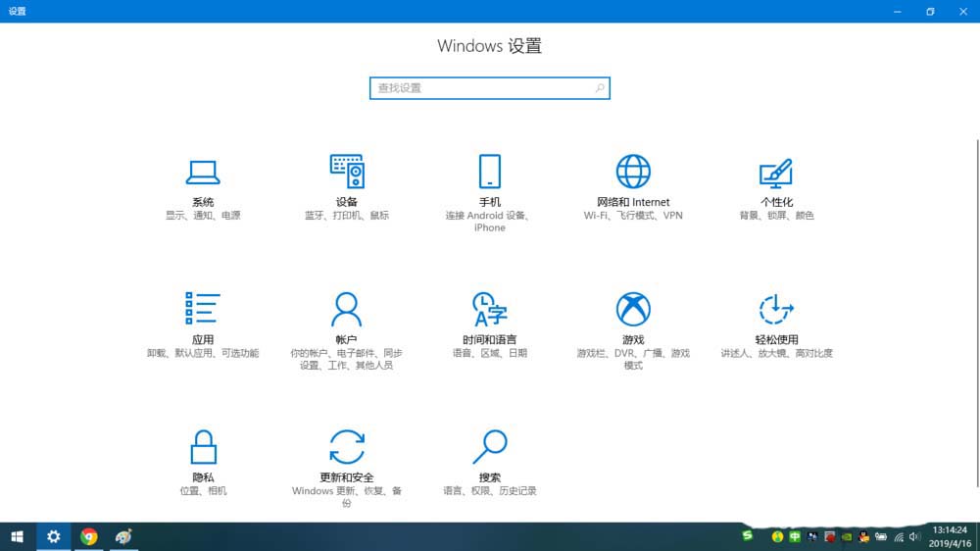Open the 隐私 (Privacy) padlock icon
This screenshot has width=980, height=551.
[203, 446]
